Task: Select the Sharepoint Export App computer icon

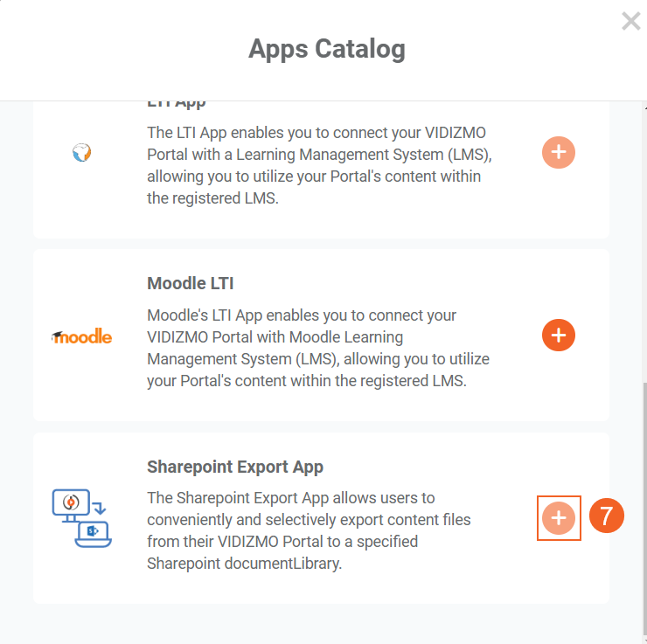Action: coord(81,518)
